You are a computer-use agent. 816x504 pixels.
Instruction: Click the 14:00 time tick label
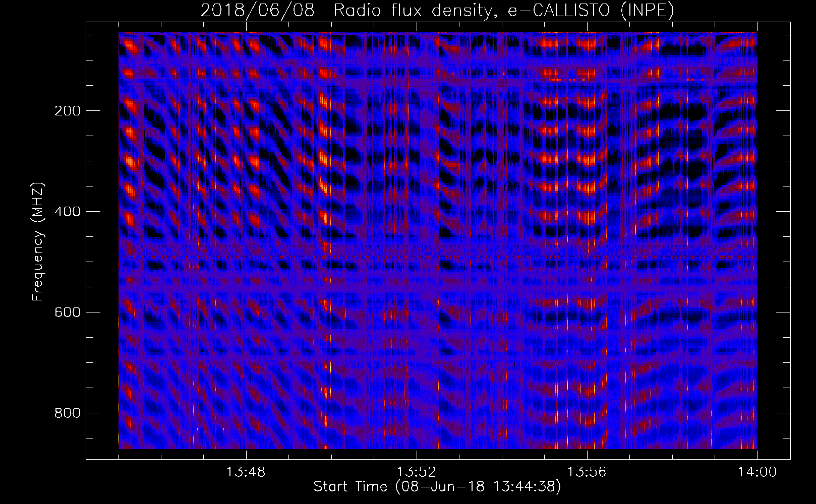click(757, 472)
